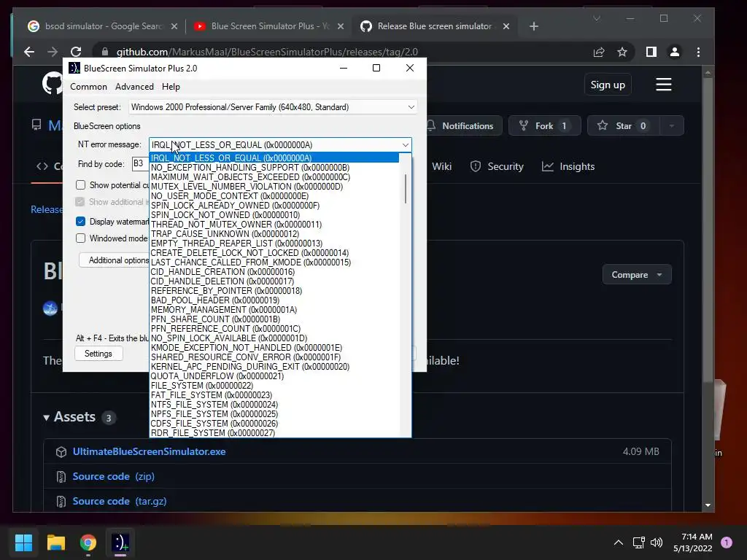Open the Chrome three-dot menu

point(698,52)
